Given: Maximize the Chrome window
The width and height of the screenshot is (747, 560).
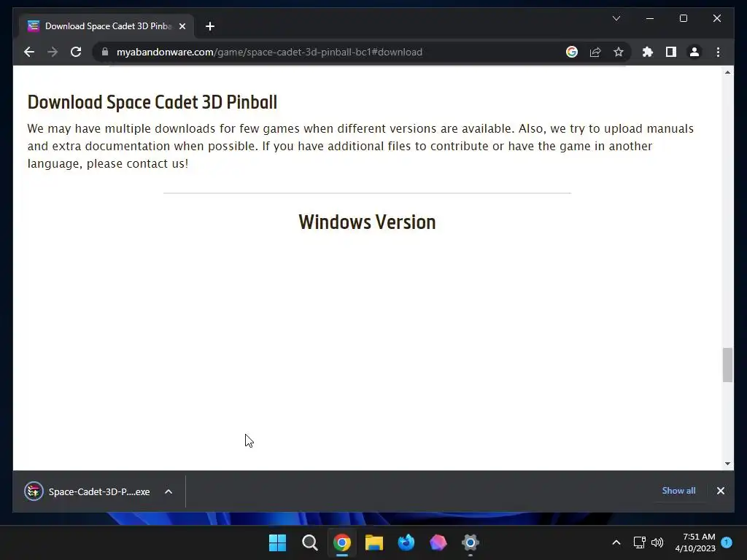Looking at the screenshot, I should pos(683,18).
